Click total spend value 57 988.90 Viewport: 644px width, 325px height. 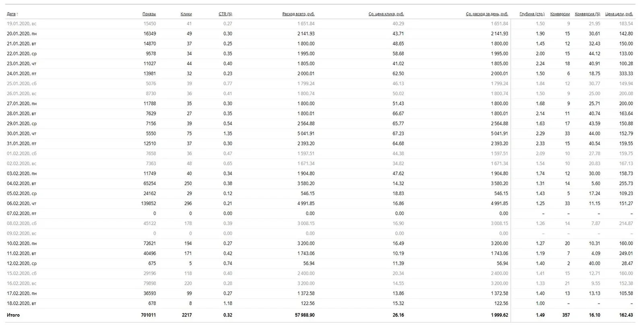pyautogui.click(x=305, y=315)
